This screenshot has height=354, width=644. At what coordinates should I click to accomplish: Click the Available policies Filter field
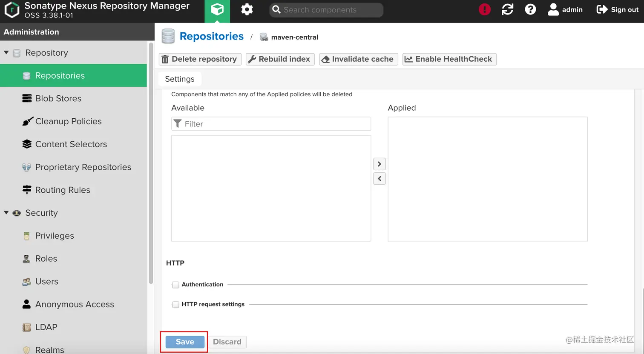[271, 124]
